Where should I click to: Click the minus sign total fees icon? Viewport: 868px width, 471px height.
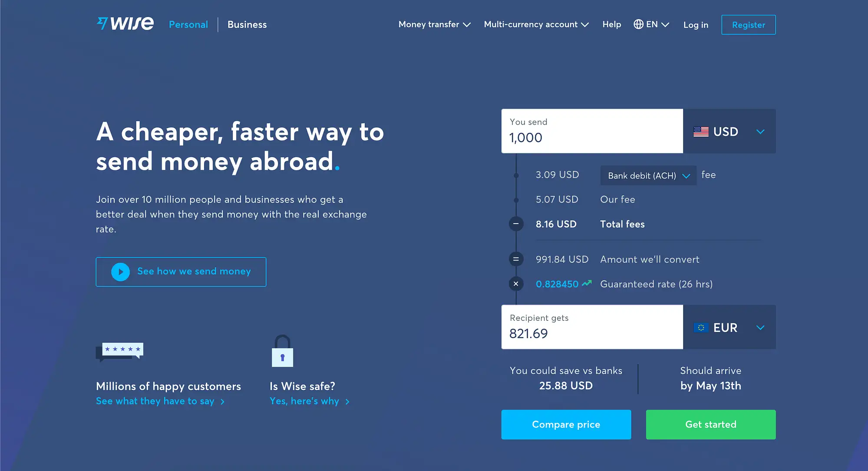[x=516, y=224]
